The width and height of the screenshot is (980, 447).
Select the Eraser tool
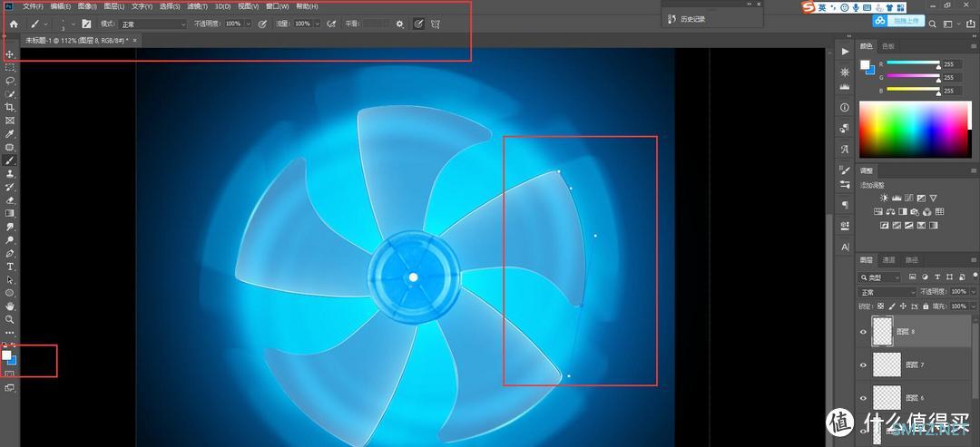click(x=10, y=200)
